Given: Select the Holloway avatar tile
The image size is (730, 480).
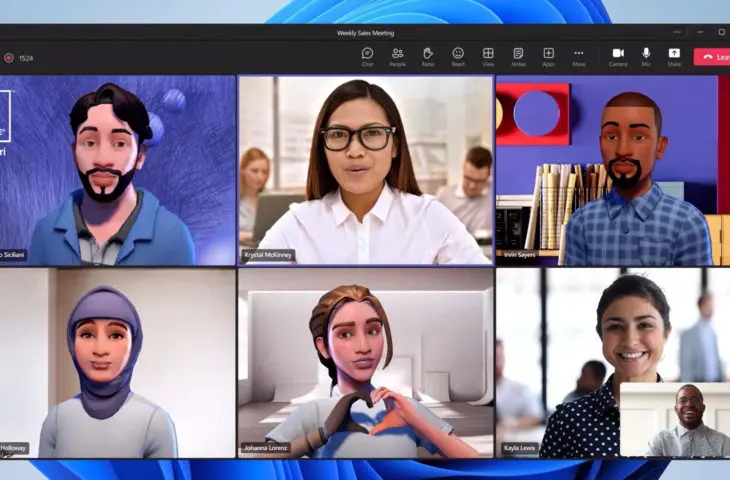Looking at the screenshot, I should tap(117, 363).
